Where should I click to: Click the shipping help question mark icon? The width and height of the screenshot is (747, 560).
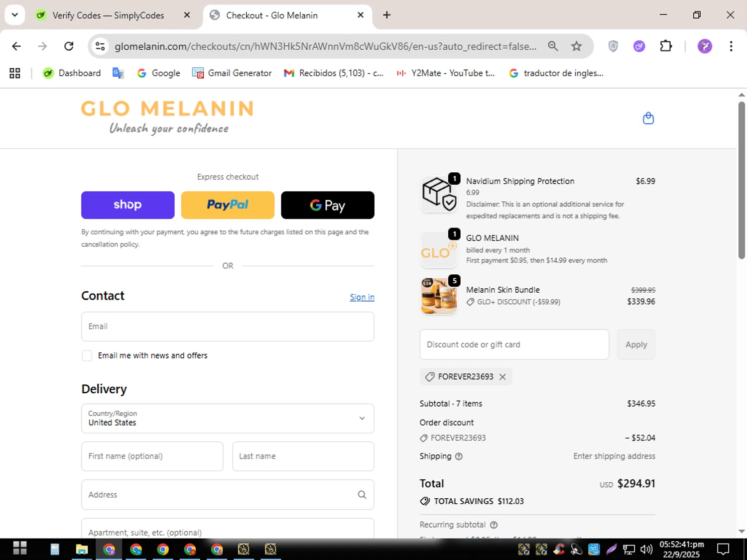tap(459, 456)
